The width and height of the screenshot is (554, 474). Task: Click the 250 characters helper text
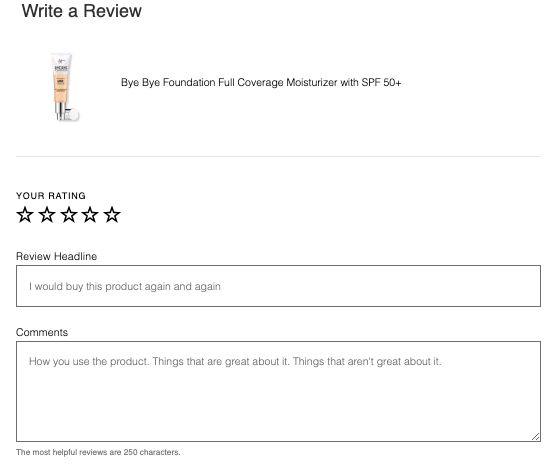point(98,452)
